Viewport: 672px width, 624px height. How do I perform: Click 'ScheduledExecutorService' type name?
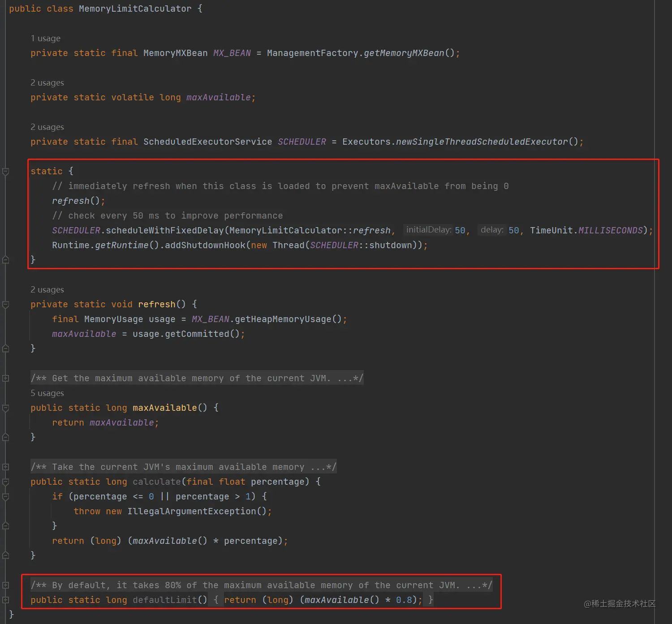pos(208,142)
